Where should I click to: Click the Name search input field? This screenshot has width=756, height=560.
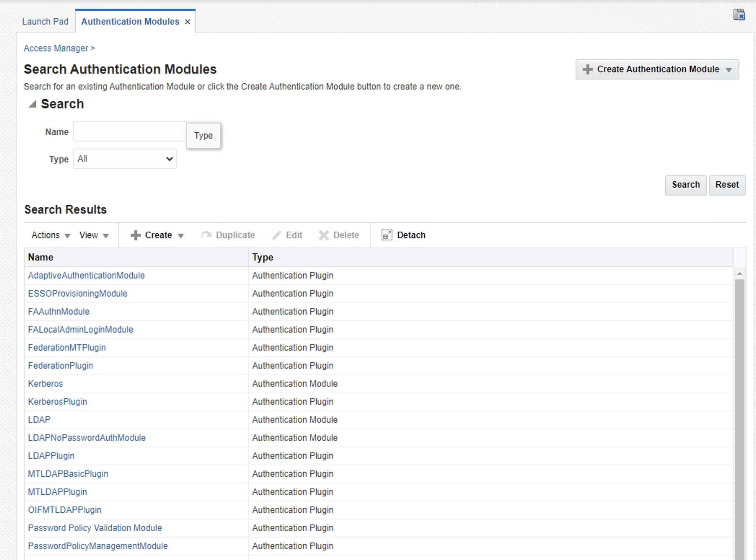[129, 132]
